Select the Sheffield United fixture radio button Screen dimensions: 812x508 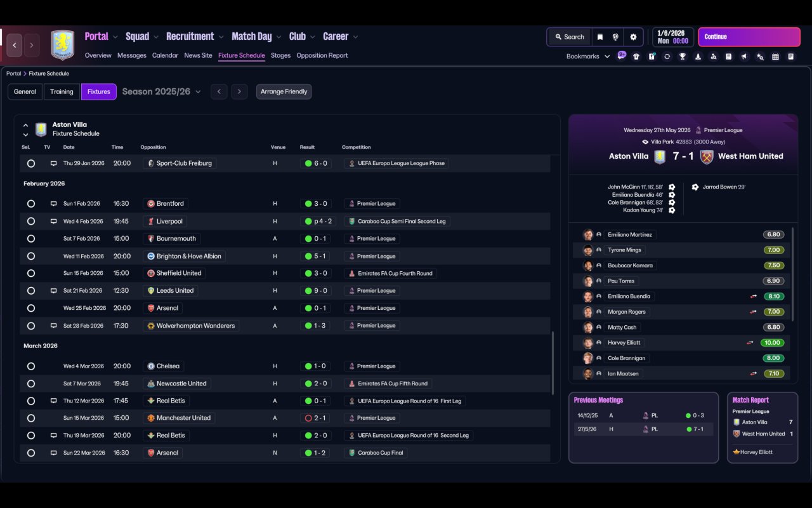point(30,274)
